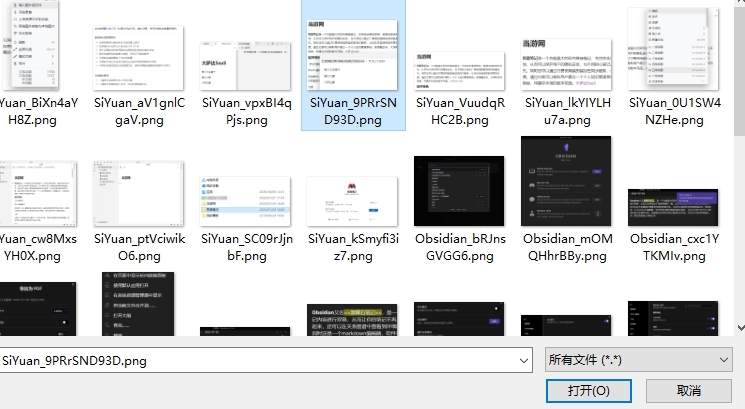Click file name SiYuan_aV1gnlCgaV.png label
The image size is (745, 409).
[x=139, y=112]
